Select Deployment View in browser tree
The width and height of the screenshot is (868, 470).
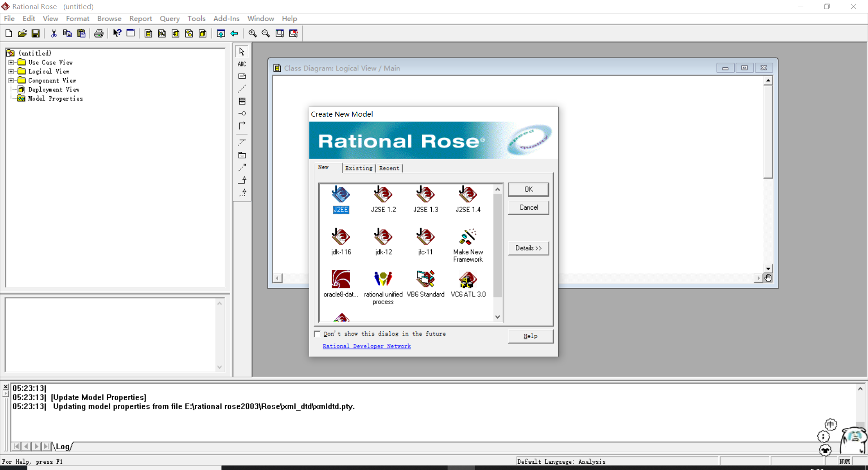tap(54, 89)
